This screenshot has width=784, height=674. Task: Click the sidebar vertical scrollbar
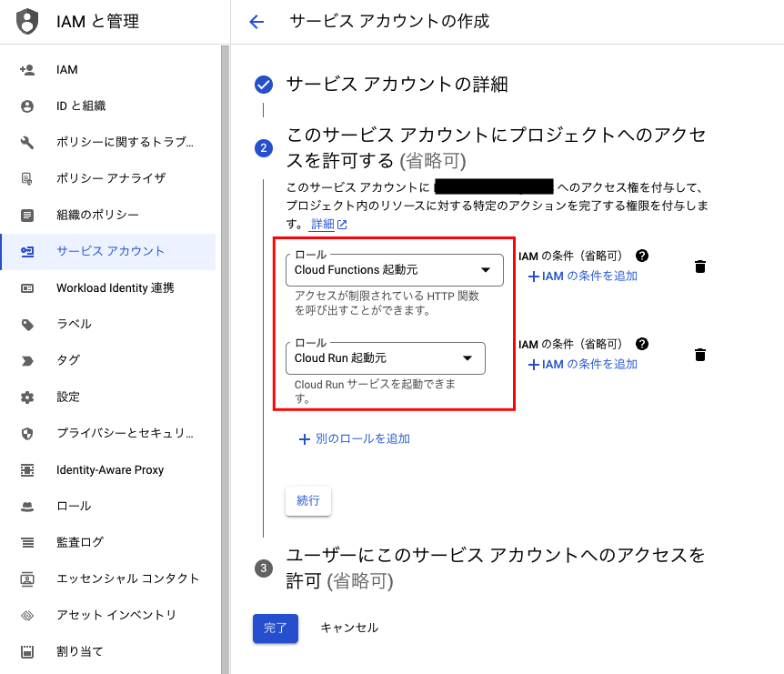225,359
